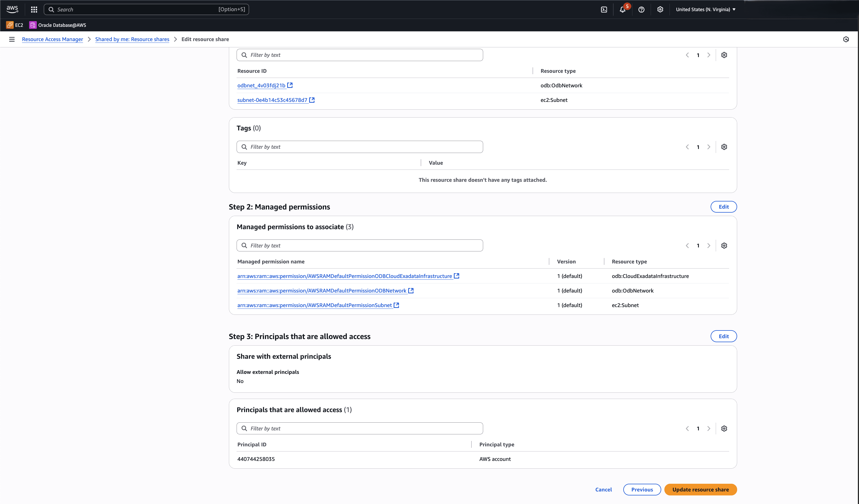This screenshot has width=859, height=504.
Task: Click Edit for Step 2 Managed permissions
Action: [723, 207]
